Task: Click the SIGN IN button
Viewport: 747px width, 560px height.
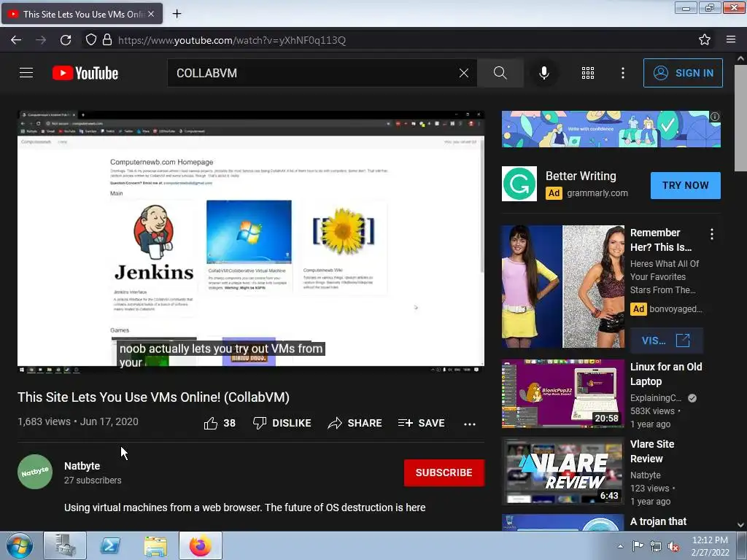Action: [x=683, y=73]
